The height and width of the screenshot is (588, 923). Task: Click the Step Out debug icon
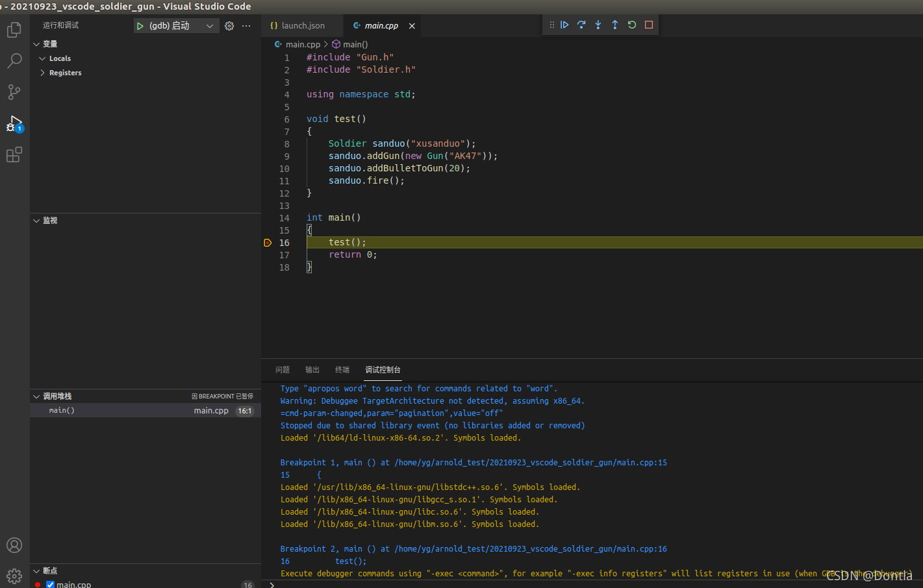pyautogui.click(x=615, y=25)
